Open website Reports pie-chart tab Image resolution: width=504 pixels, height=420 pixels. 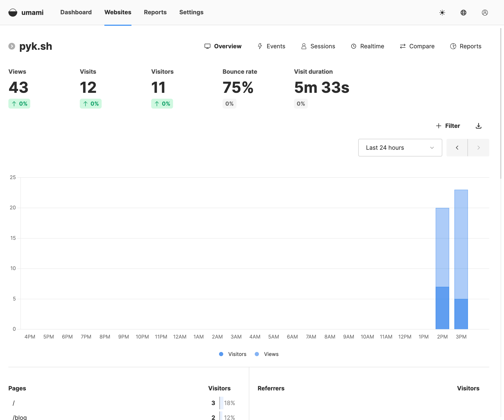point(466,46)
